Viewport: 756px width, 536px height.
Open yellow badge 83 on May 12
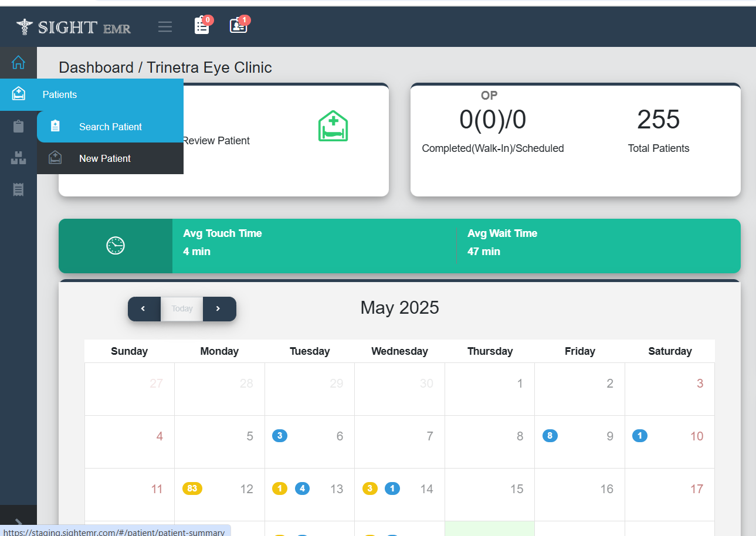tap(192, 488)
